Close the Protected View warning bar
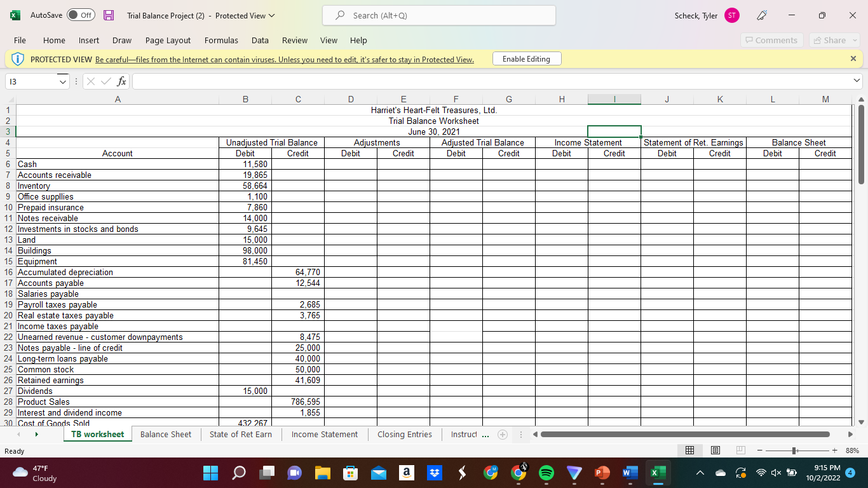 click(853, 58)
